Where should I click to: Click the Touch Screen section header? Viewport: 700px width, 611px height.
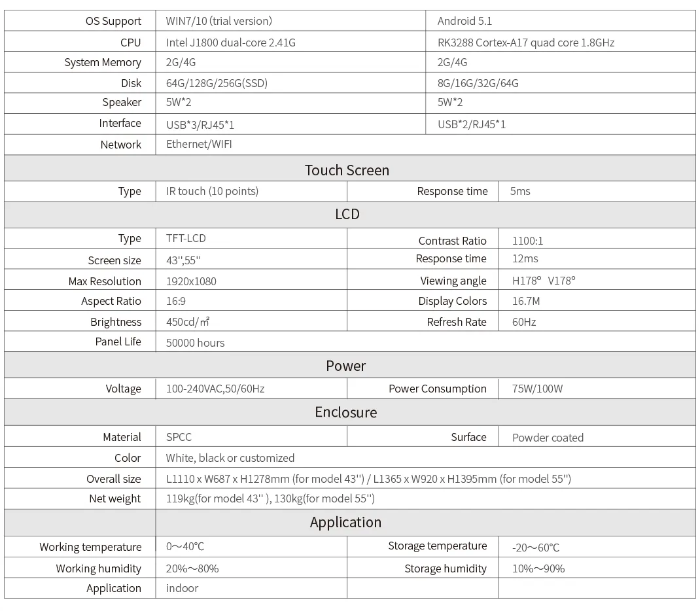point(347,170)
